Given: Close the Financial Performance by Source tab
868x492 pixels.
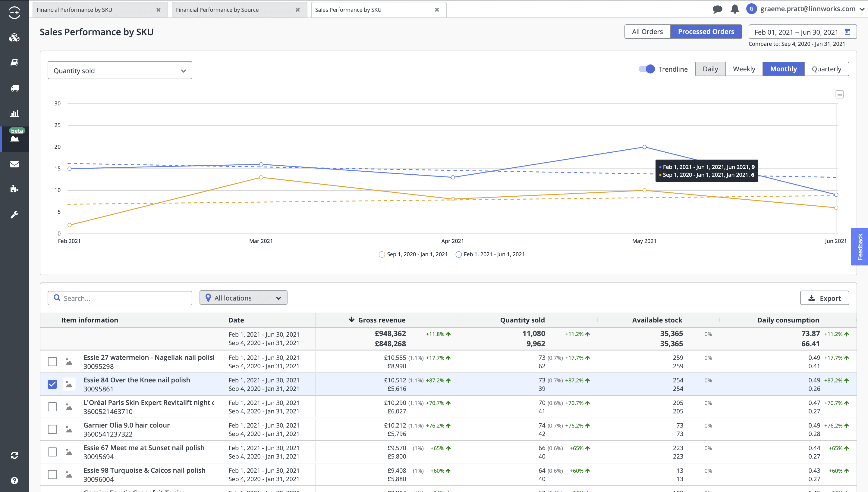Looking at the screenshot, I should pyautogui.click(x=297, y=10).
